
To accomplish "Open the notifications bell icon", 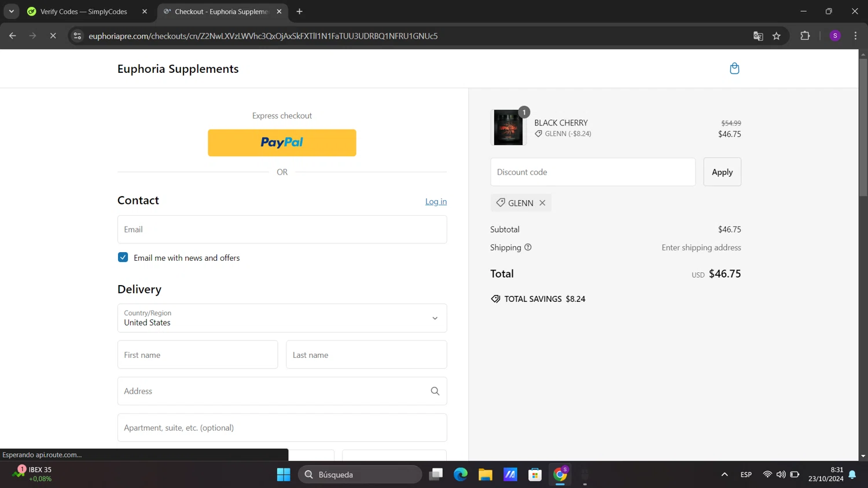I will click(852, 475).
